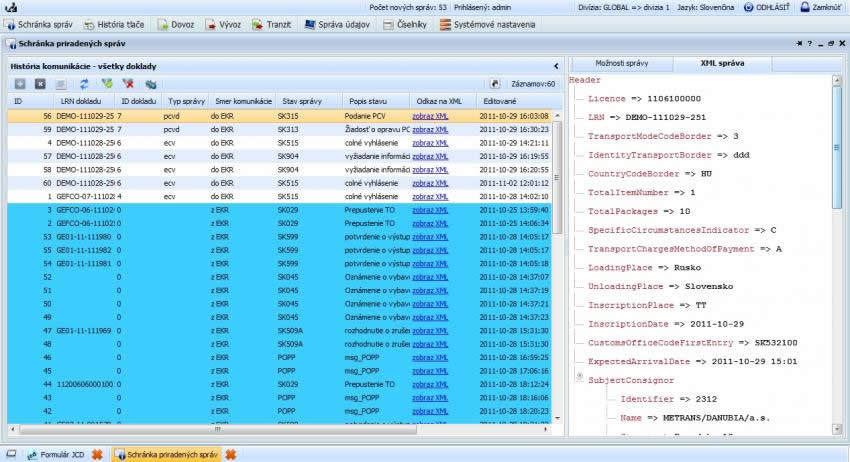The height and width of the screenshot is (462, 850).
Task: Click the blue refresh arrows icon
Action: [x=84, y=84]
